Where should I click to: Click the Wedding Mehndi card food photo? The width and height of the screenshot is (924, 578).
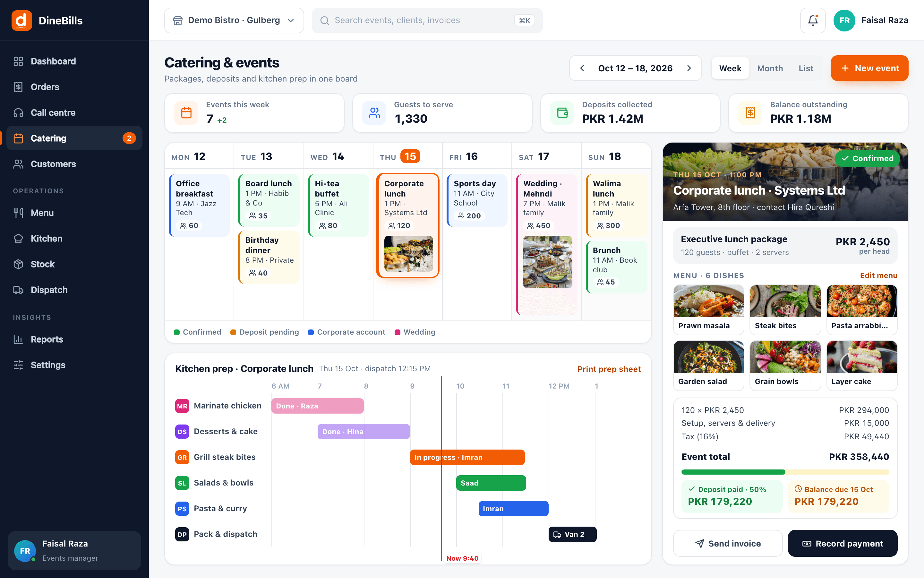click(x=548, y=262)
